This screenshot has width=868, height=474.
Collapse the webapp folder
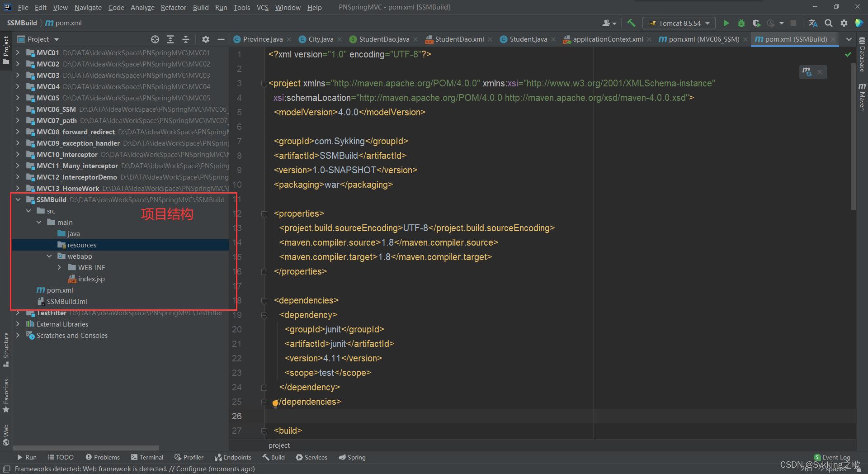(x=49, y=256)
